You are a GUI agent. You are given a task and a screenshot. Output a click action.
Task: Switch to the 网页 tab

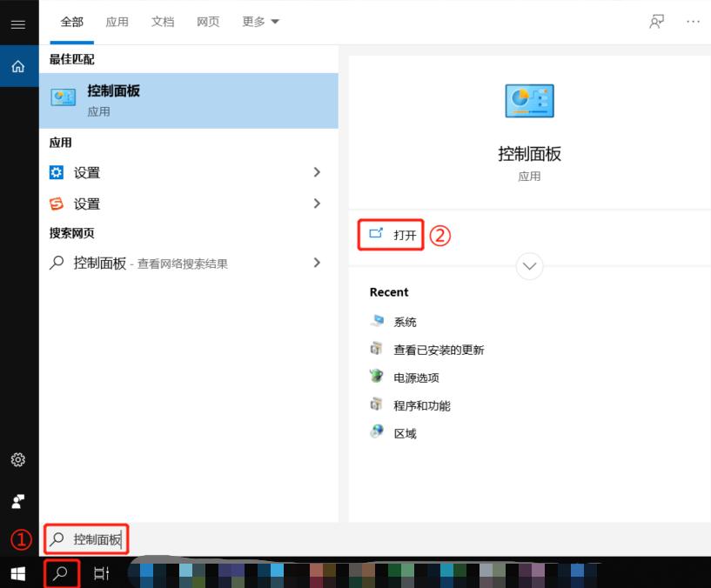(208, 21)
